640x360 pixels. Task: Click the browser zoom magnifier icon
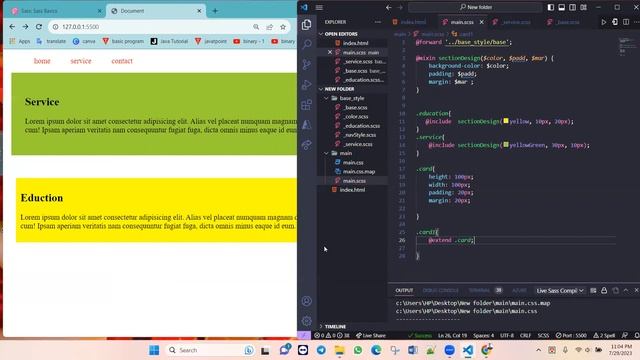(256, 27)
